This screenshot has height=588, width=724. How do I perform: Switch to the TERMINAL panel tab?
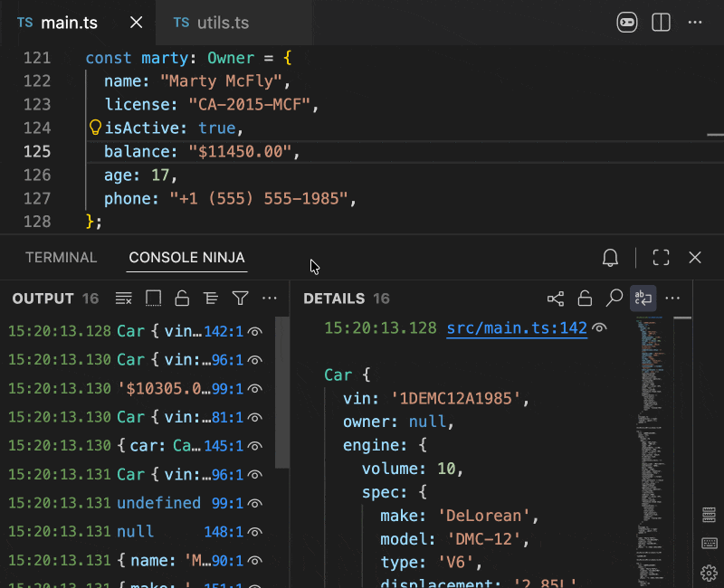[x=61, y=258]
